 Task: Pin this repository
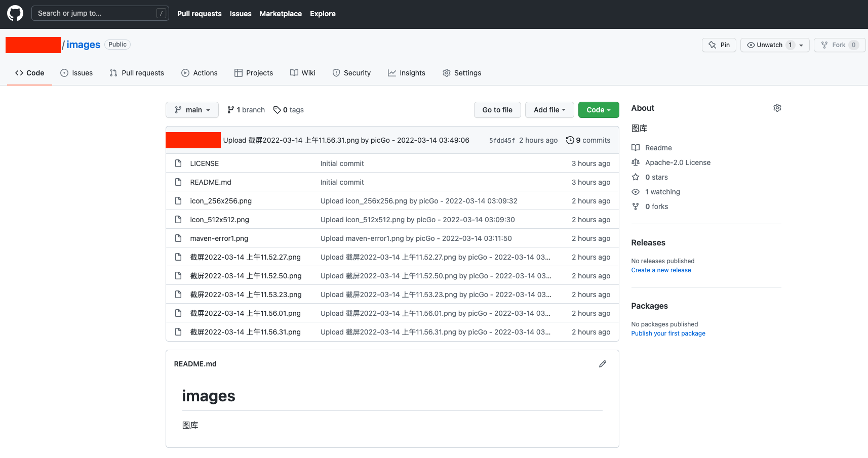(x=719, y=45)
